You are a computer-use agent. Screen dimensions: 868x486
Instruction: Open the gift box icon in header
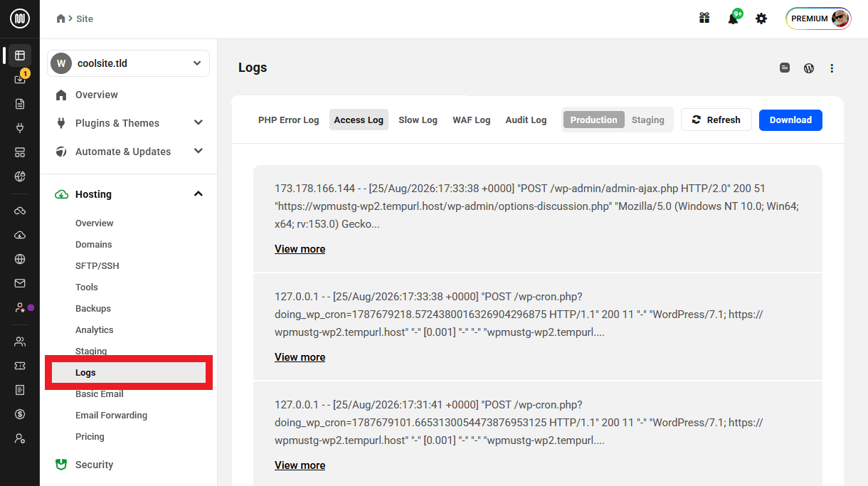pos(704,19)
